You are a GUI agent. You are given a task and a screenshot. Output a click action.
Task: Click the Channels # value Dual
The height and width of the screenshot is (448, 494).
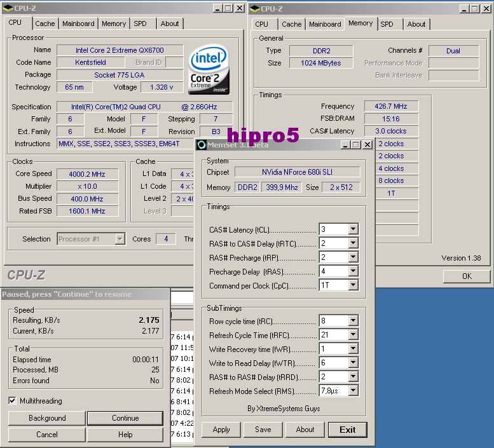453,51
